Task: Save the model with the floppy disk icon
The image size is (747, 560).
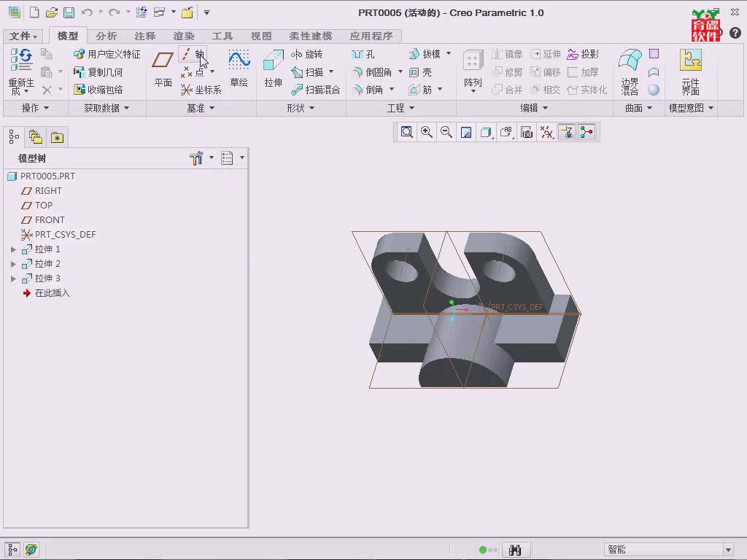Action: pyautogui.click(x=69, y=12)
